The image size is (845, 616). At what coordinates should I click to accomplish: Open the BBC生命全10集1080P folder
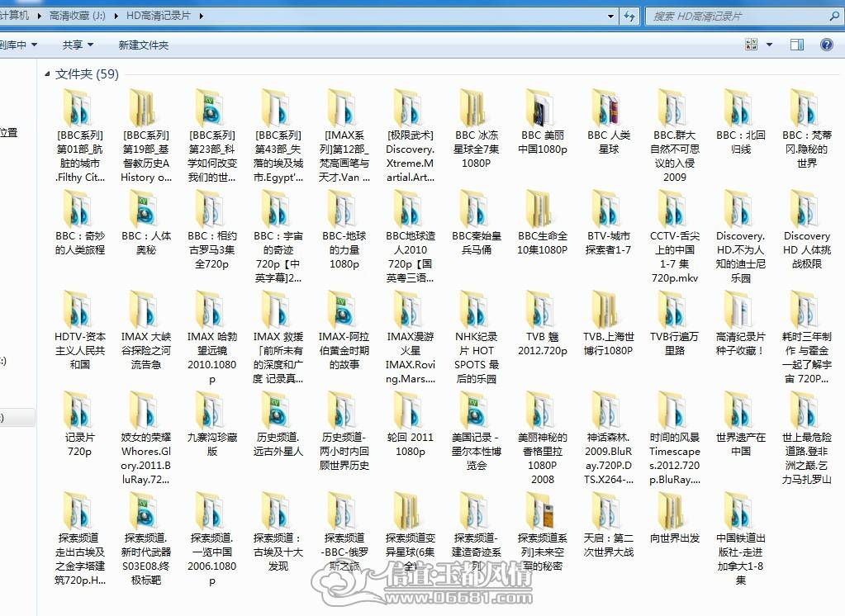click(542, 223)
